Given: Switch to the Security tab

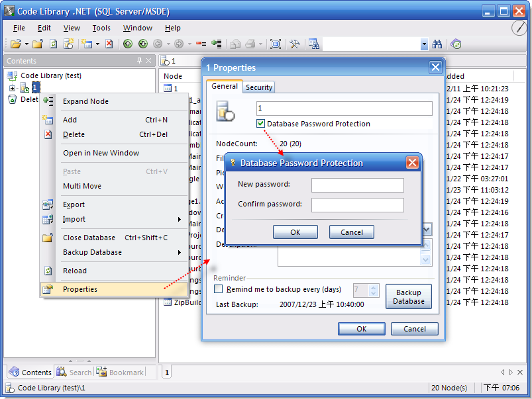Looking at the screenshot, I should point(259,87).
